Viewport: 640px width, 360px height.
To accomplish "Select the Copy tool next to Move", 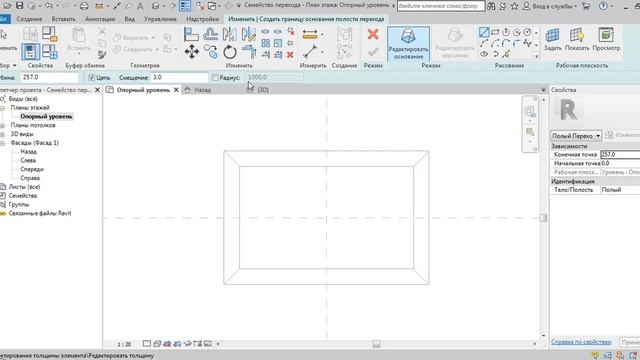I will click(211, 52).
